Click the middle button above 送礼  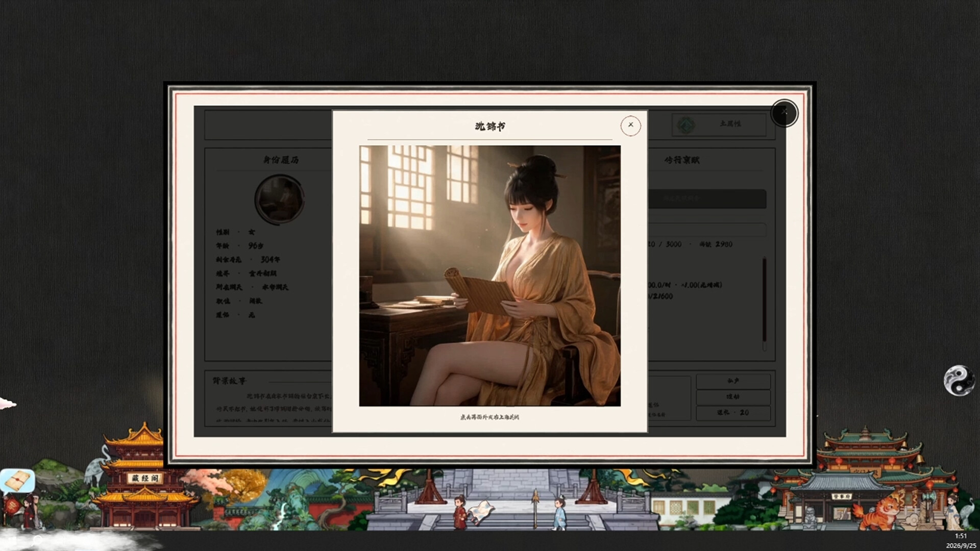[733, 396]
